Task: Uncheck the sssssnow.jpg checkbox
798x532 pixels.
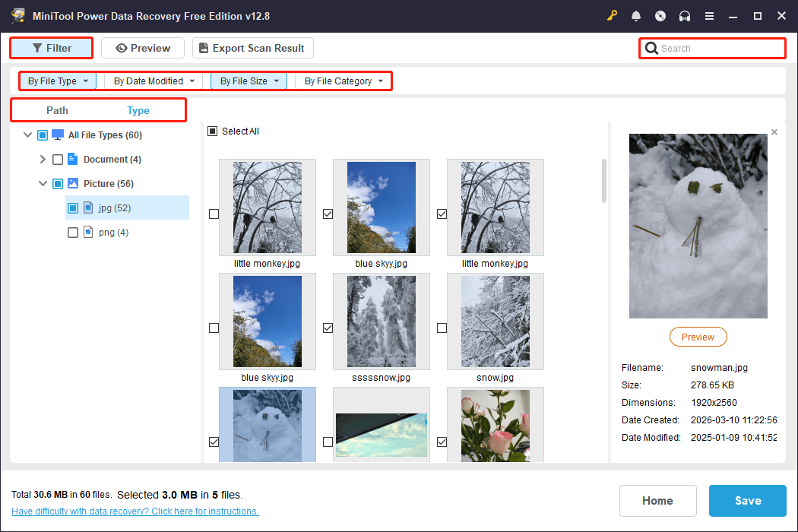Action: click(328, 328)
